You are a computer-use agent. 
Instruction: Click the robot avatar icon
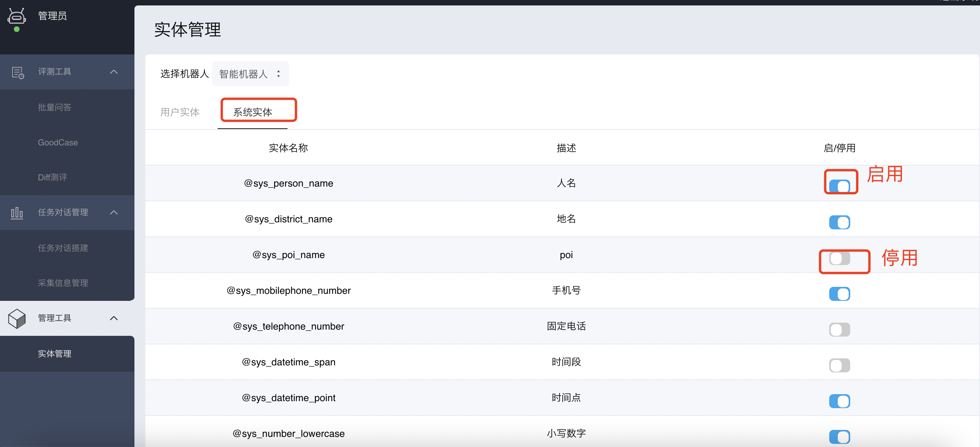(17, 16)
